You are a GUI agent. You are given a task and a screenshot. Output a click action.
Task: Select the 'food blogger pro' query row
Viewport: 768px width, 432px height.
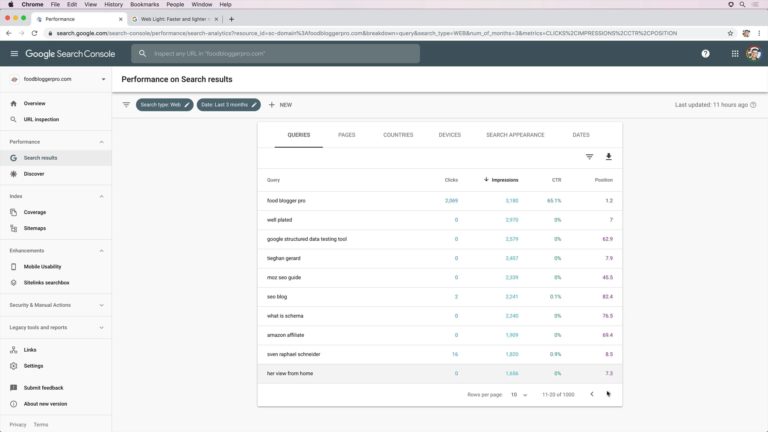(440, 201)
